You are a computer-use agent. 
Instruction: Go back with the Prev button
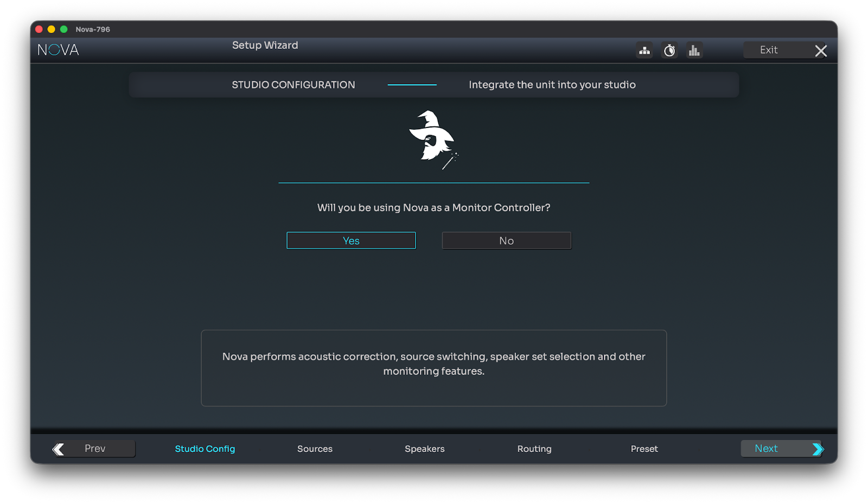tap(94, 449)
